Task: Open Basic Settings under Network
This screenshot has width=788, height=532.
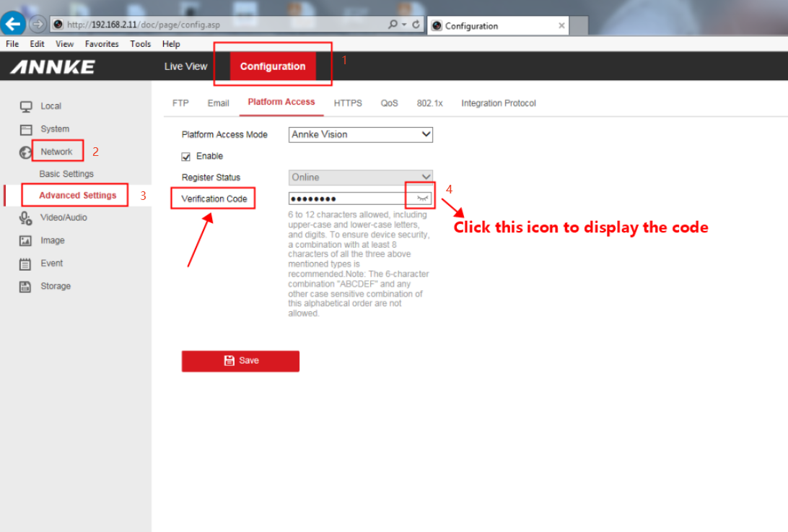Action: [66, 174]
